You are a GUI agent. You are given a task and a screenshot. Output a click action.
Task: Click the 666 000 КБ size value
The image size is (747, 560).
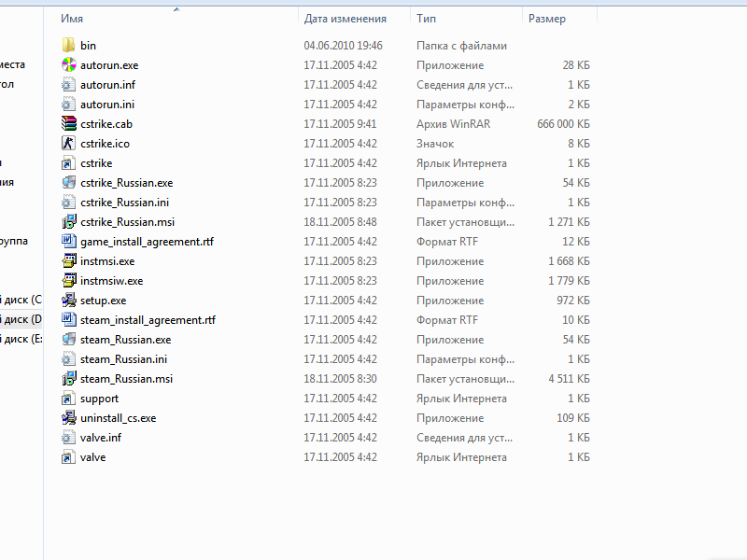click(563, 124)
